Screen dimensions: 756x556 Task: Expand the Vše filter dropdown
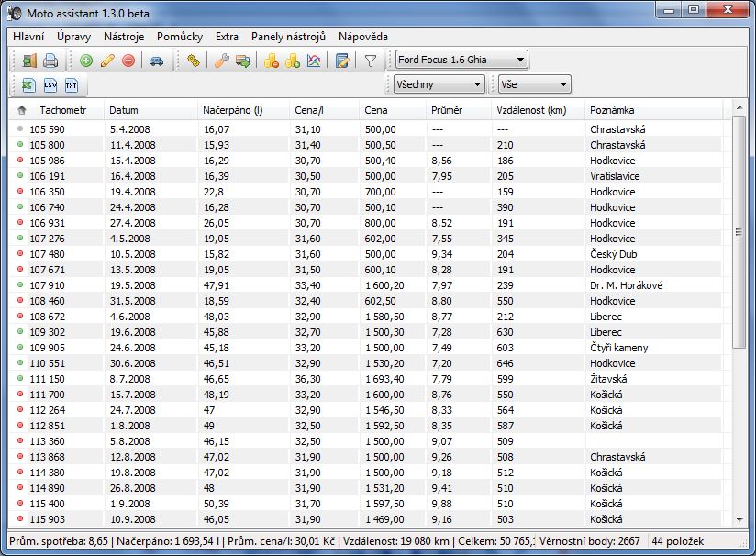(534, 85)
